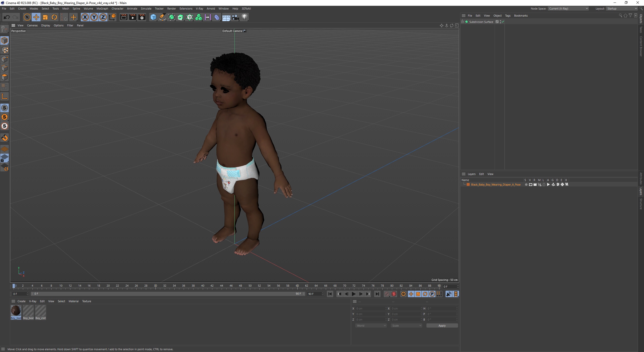This screenshot has height=352, width=644.
Task: Toggle Subdivision Surface enabled checkmark
Action: click(x=503, y=22)
